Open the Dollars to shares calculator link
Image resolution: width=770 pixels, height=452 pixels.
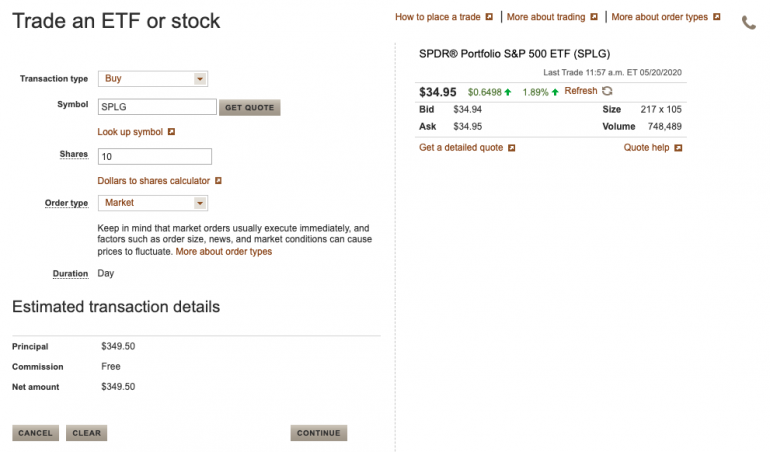point(153,181)
